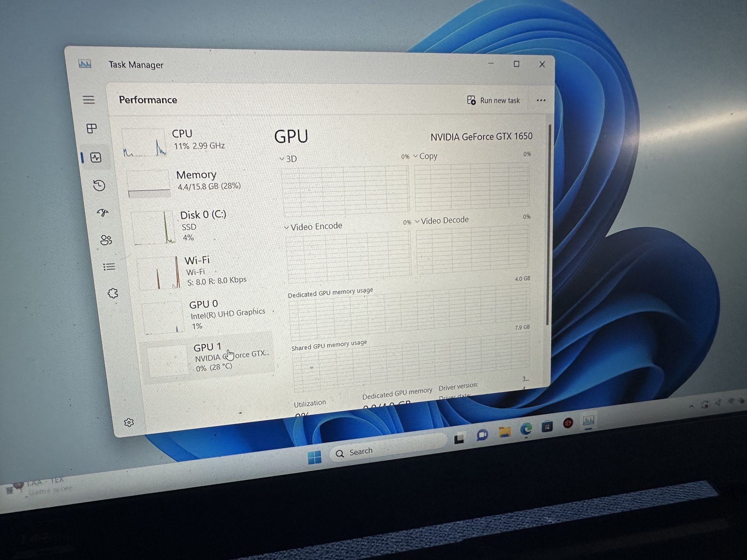Screen dimensions: 747x560
Task: Minimize the Task Manager window
Action: (x=491, y=63)
